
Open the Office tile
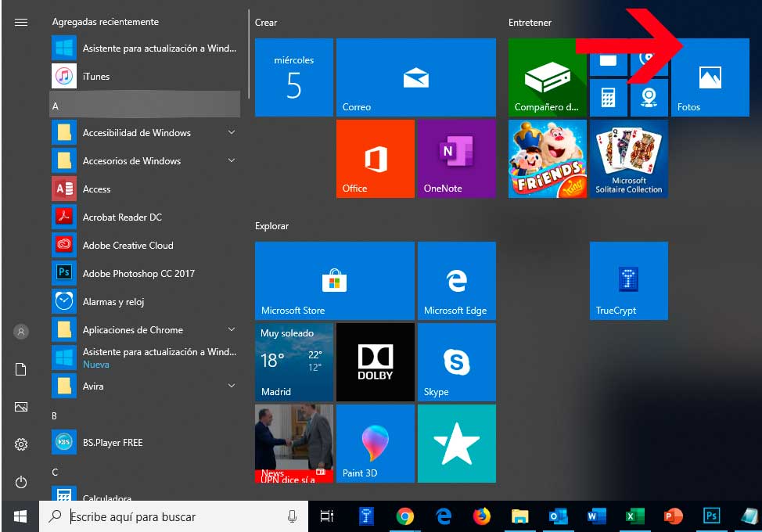click(x=376, y=159)
